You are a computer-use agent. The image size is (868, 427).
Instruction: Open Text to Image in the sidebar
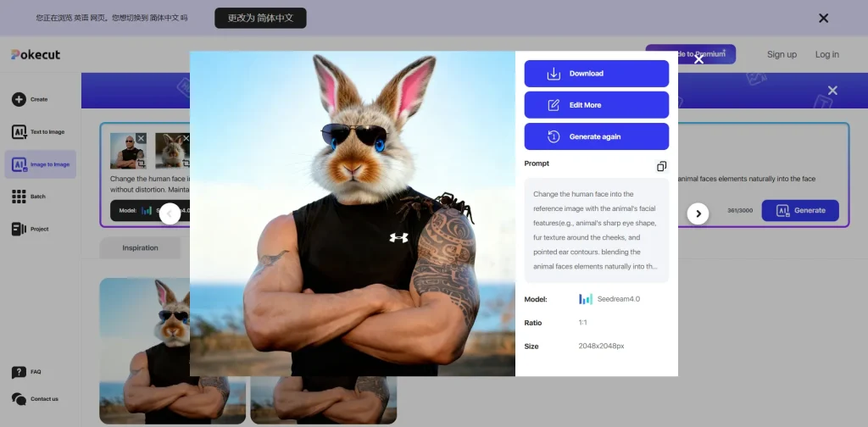click(x=39, y=131)
